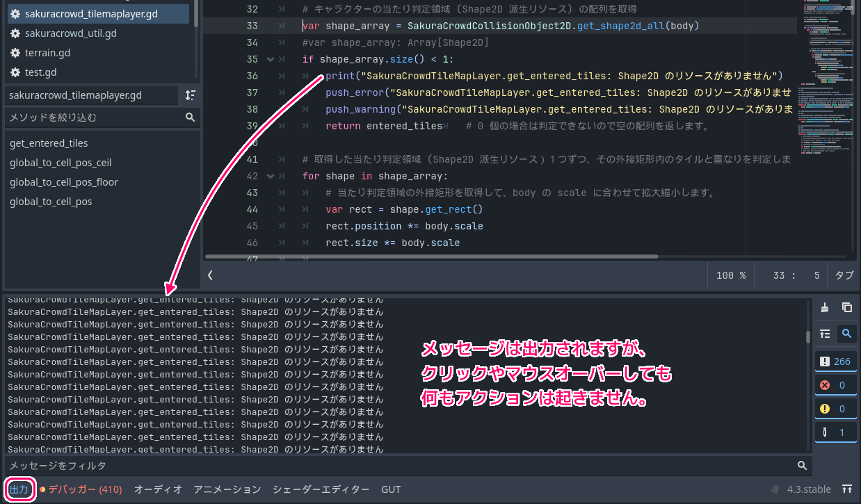
Task: Jump to global_to_cell_pos method
Action: point(51,202)
